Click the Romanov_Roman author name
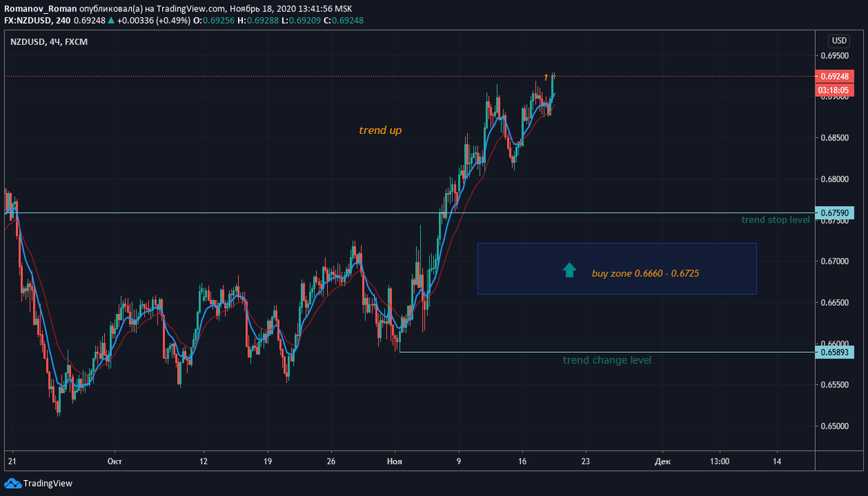Image resolution: width=868 pixels, height=496 pixels. pyautogui.click(x=41, y=8)
